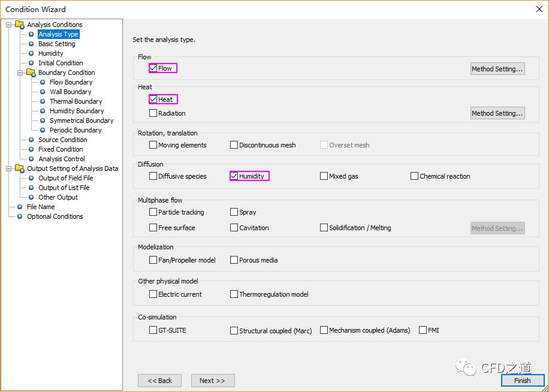Click the Output Setting of Analysis Data folder icon
This screenshot has width=549, height=392.
pos(20,168)
